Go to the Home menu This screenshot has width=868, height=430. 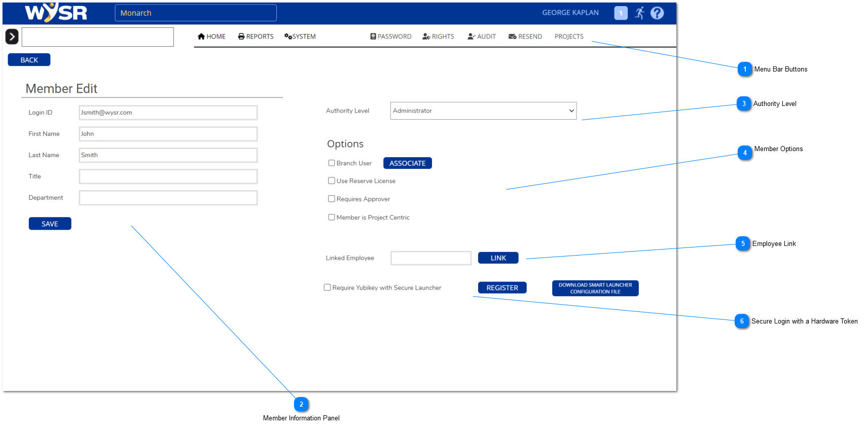[211, 37]
